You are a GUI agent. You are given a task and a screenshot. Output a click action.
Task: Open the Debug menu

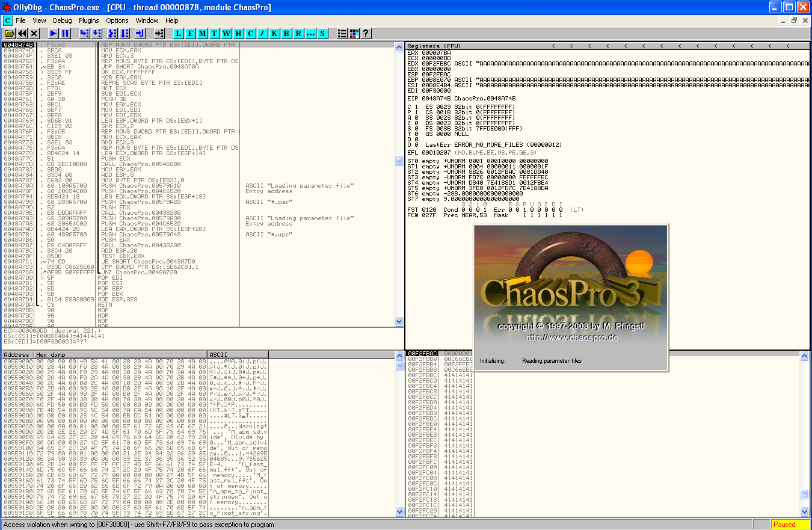(x=62, y=20)
